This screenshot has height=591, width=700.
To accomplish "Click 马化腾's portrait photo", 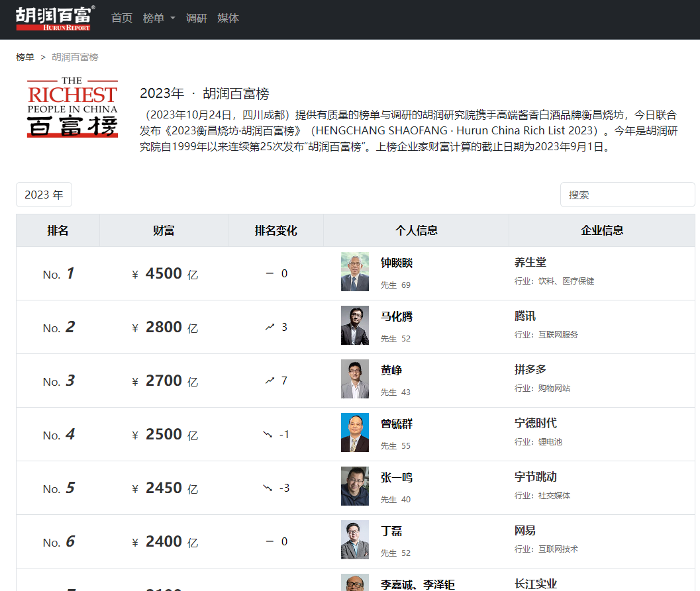I will pos(355,325).
